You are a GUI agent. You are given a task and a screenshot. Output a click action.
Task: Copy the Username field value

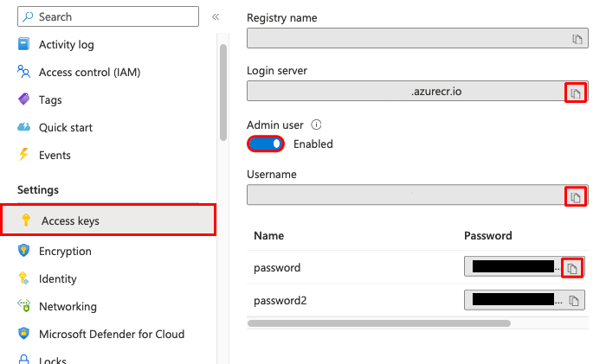click(x=576, y=197)
